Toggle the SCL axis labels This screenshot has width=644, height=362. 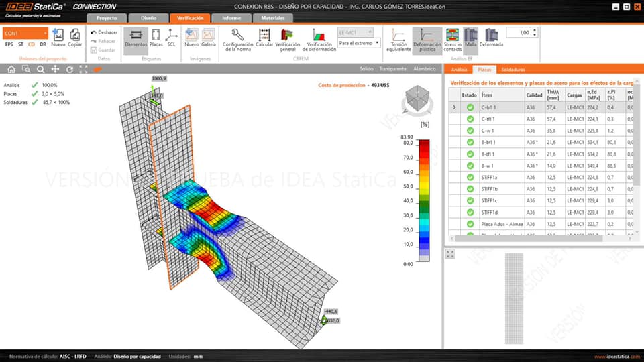point(171,38)
